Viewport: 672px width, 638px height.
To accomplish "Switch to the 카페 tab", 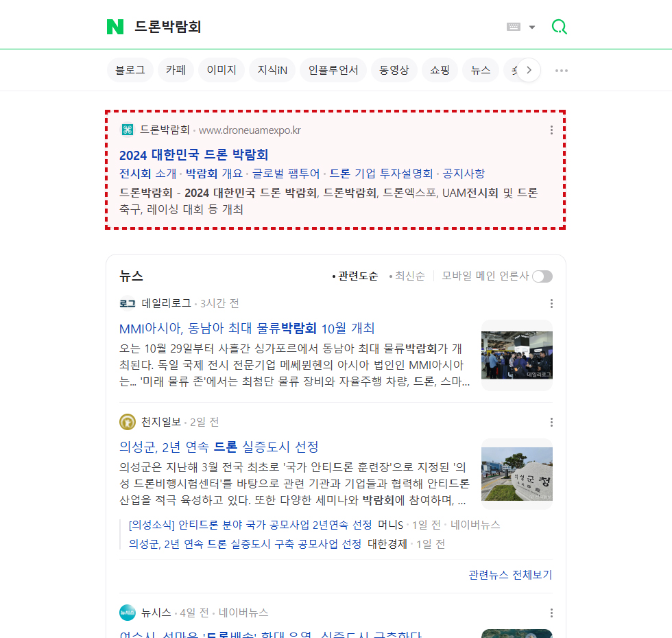I will point(176,70).
